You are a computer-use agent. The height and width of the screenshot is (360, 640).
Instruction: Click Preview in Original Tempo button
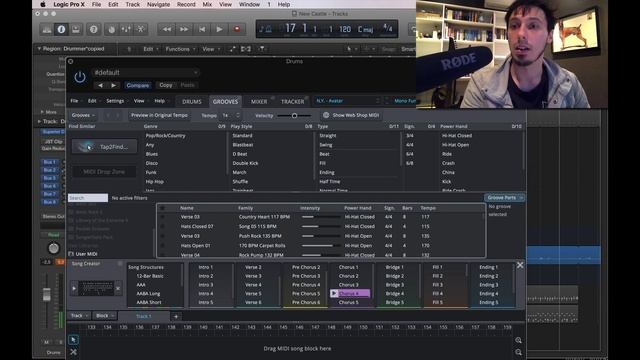[159, 116]
